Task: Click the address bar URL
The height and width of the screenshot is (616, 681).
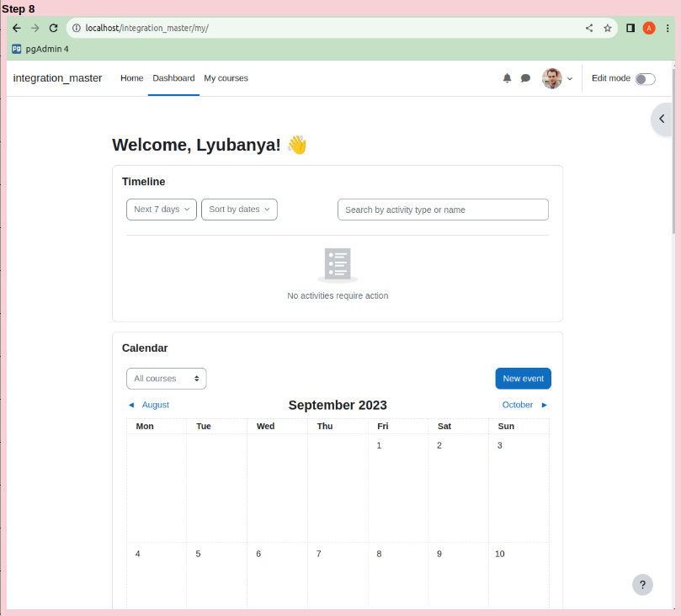Action: pos(146,29)
